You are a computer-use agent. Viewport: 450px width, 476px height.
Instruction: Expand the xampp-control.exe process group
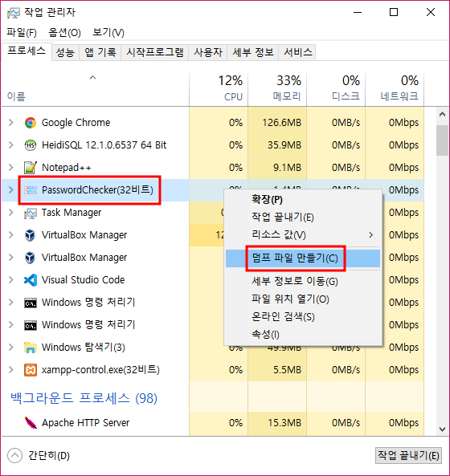coord(11,370)
